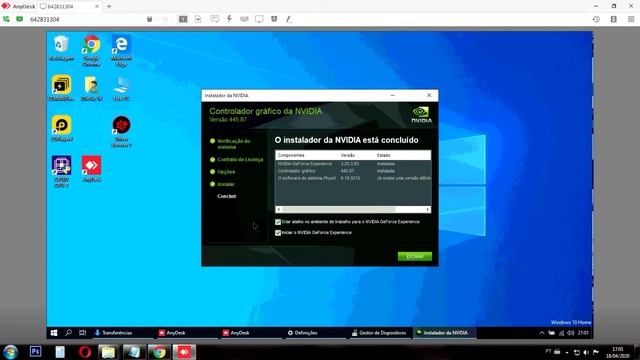Viewport: 640px width, 360px height.
Task: Open the AnyDesk chat icon in toolbar
Action: (x=214, y=19)
